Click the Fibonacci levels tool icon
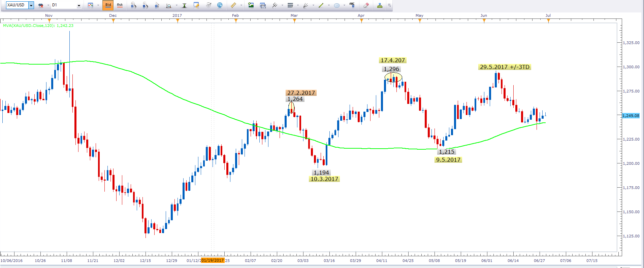Screen dimensions: 644x268 [290, 5]
